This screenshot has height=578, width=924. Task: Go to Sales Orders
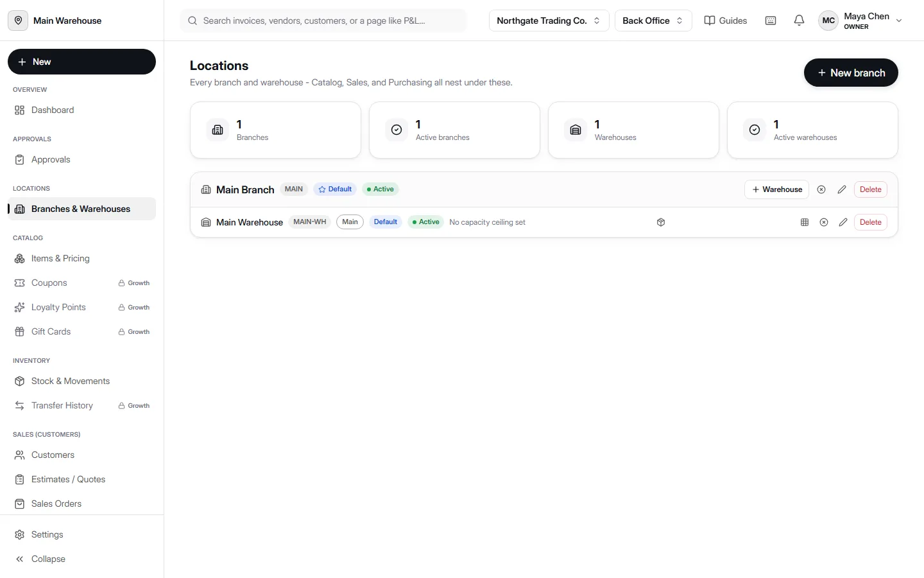[x=81, y=504]
